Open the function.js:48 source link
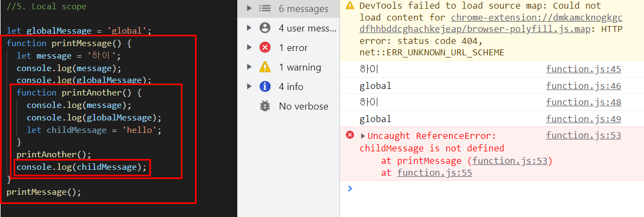Screen dimensions: 644x217 click(583, 102)
